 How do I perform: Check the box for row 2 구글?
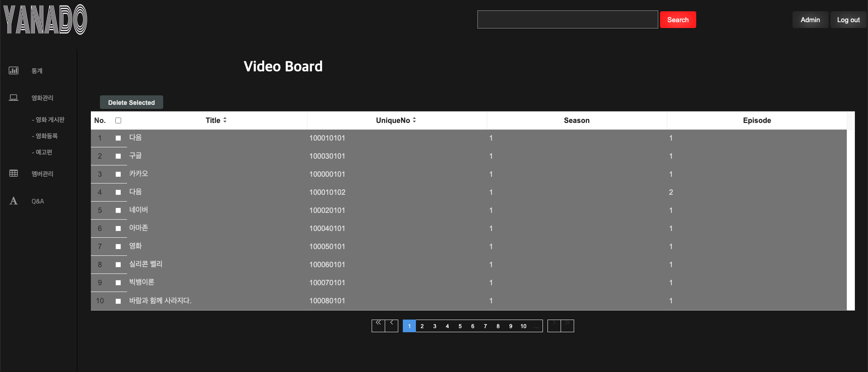(x=118, y=156)
